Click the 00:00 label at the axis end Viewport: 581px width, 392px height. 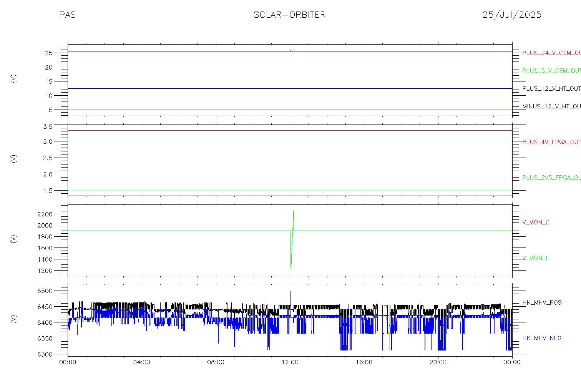click(512, 362)
